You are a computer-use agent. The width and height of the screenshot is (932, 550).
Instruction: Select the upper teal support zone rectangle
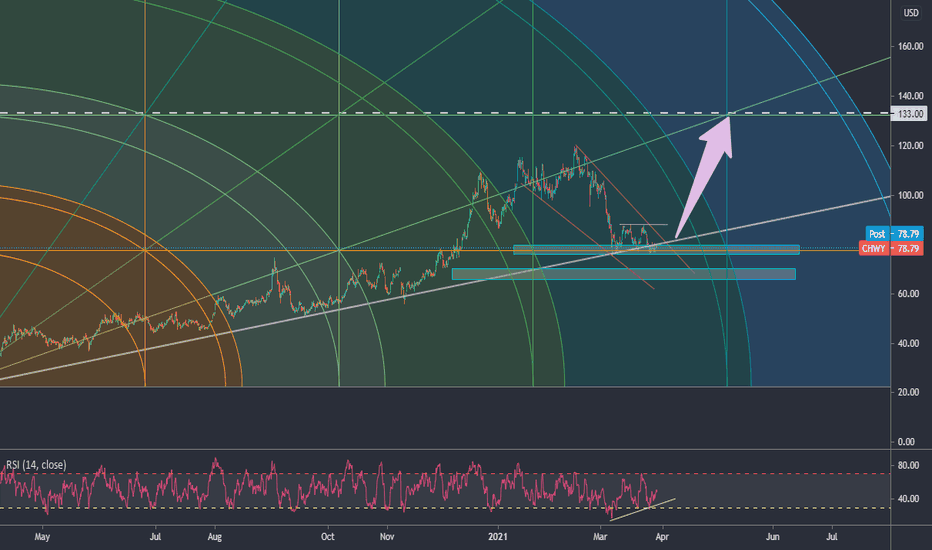656,250
